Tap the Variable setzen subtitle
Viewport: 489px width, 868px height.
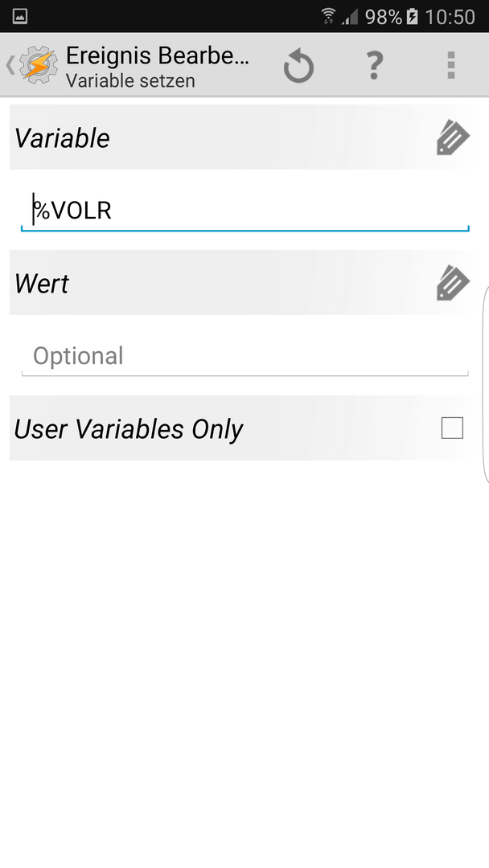pos(130,81)
